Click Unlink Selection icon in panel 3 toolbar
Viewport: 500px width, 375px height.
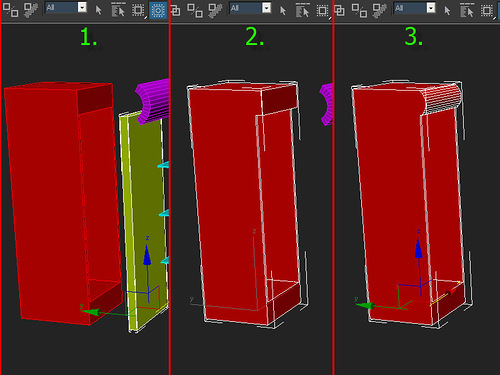(x=360, y=10)
